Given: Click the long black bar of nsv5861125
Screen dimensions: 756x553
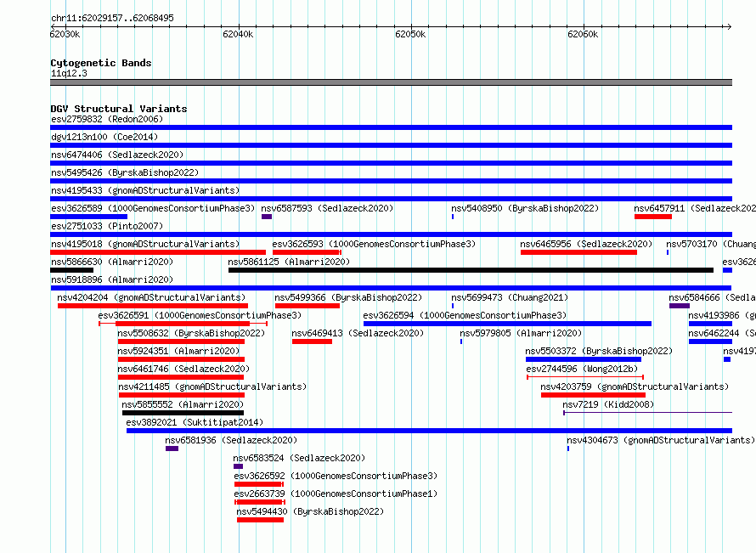Looking at the screenshot, I should [x=471, y=270].
